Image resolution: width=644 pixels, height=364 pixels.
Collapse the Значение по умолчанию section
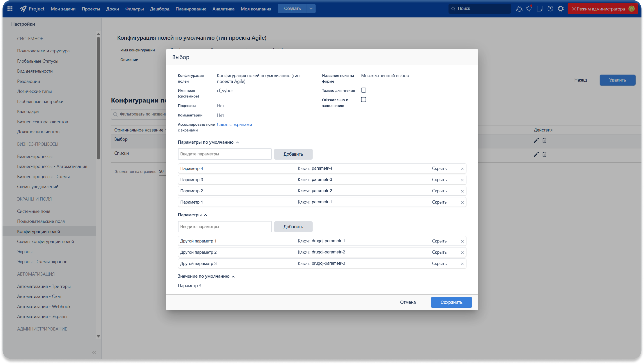(233, 276)
